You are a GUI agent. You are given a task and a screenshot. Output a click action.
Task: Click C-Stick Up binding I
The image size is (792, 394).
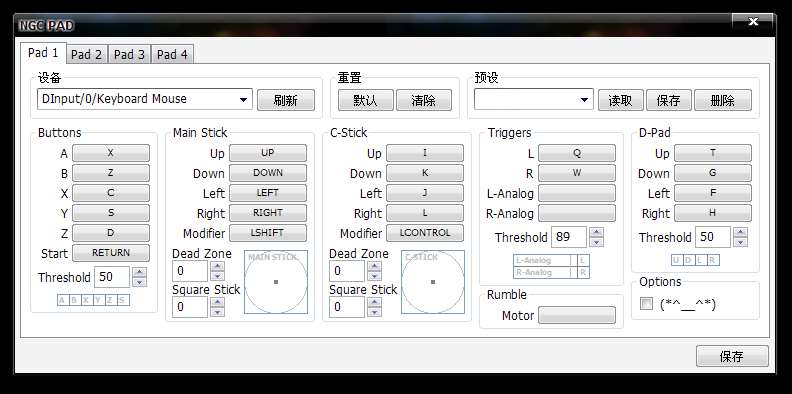pyautogui.click(x=425, y=153)
